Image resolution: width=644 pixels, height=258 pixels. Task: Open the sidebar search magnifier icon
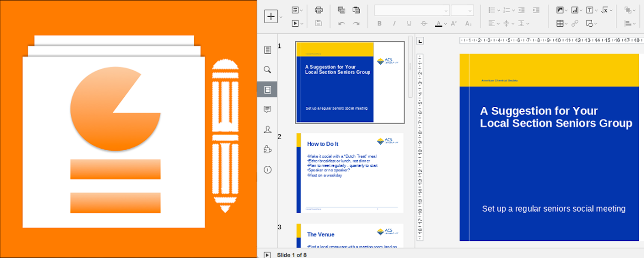(268, 70)
